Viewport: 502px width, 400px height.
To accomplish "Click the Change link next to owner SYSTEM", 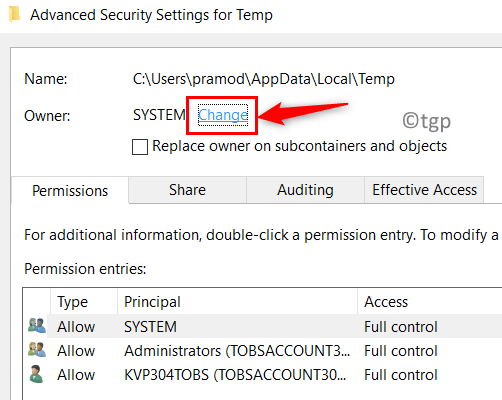I will (223, 115).
